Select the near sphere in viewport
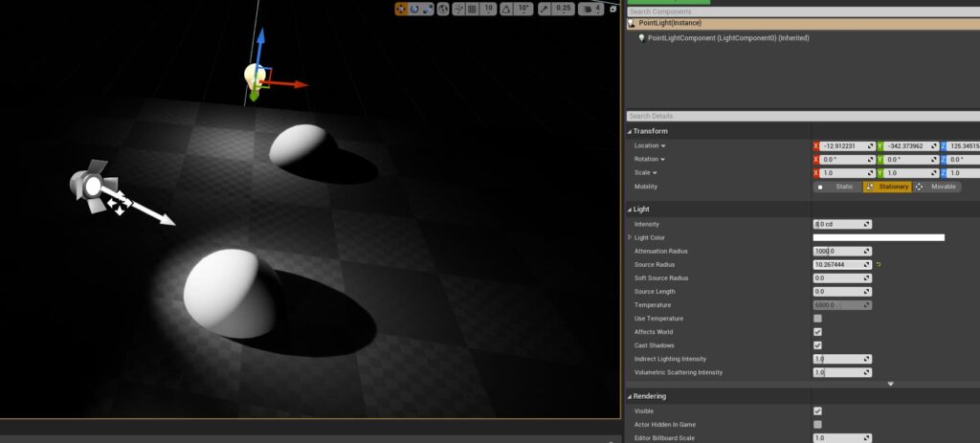 [x=232, y=293]
